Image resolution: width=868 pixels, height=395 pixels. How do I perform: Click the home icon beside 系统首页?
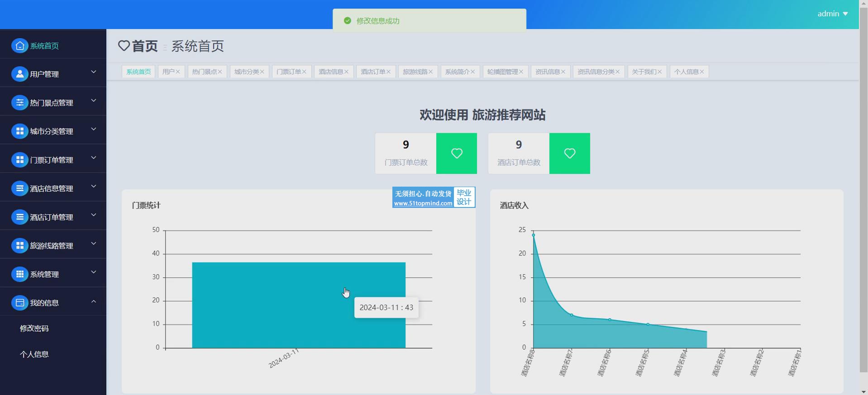(x=19, y=46)
